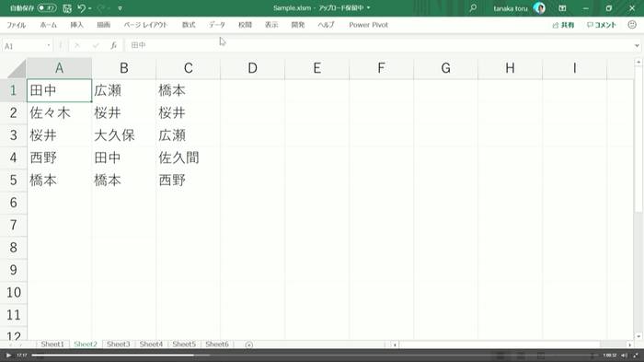Open the Ribbon Display Options icon
644x362 pixels.
click(562, 8)
